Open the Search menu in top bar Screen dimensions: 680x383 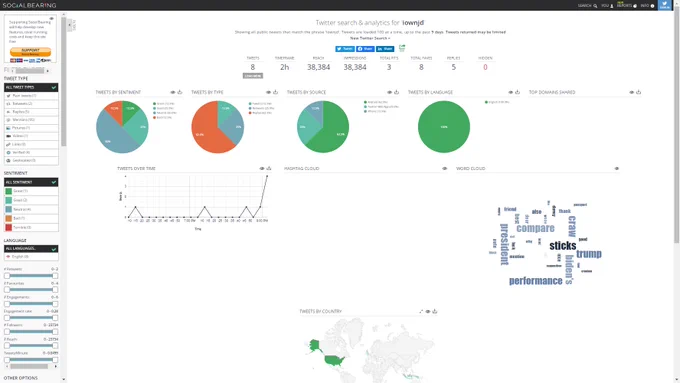587,6
